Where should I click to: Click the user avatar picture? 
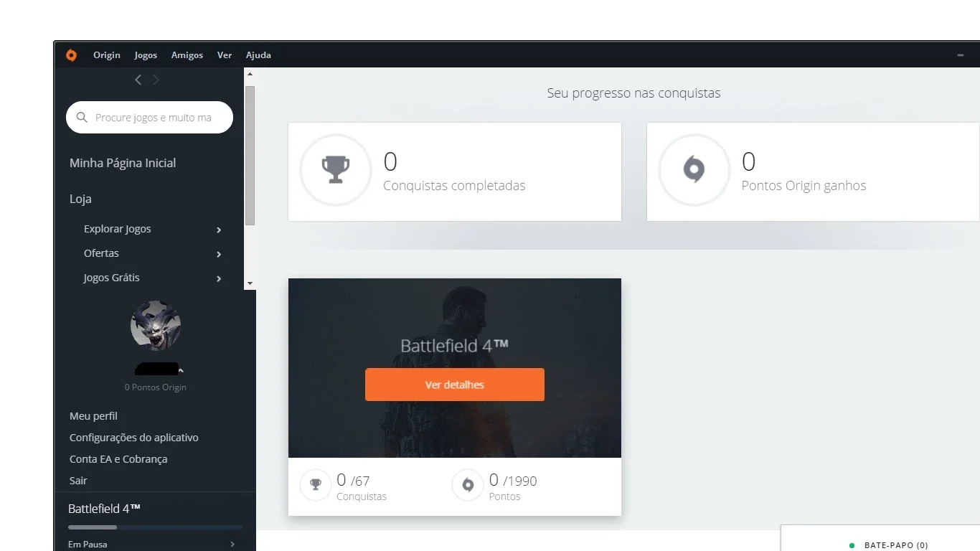coord(156,325)
